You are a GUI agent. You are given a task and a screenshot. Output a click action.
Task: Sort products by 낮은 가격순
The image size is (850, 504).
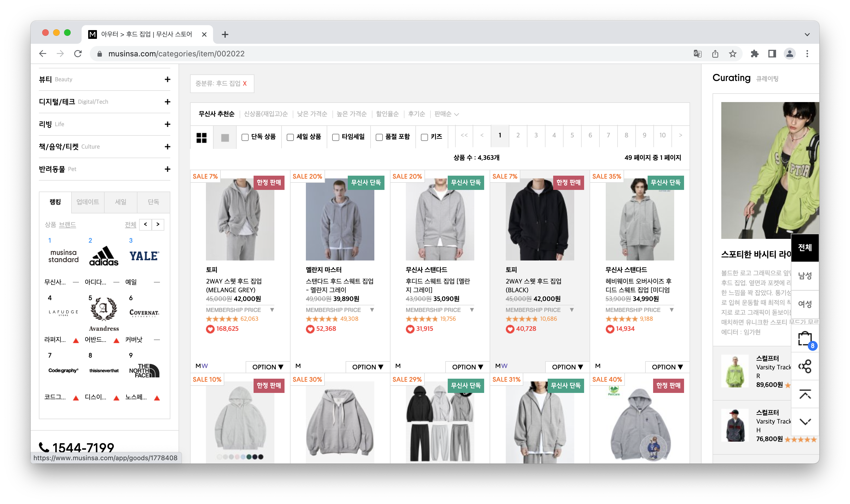point(311,114)
